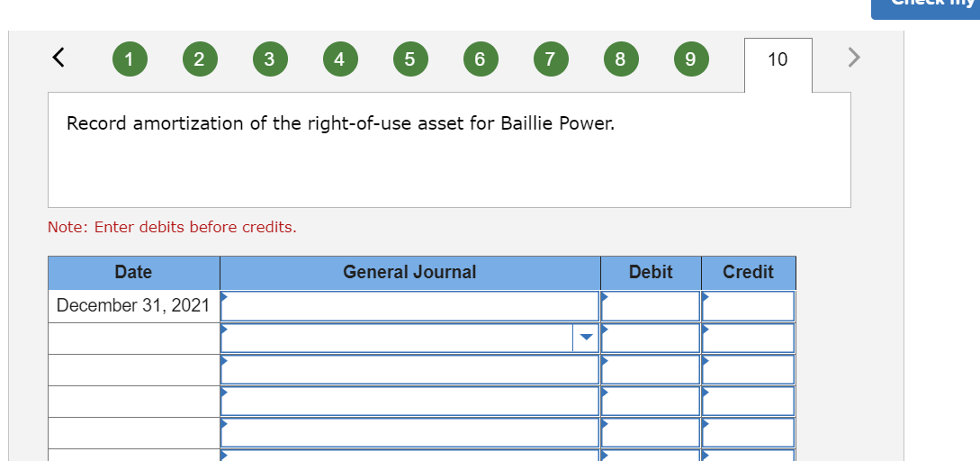This screenshot has height=461, width=980.
Task: Open the account dropdown arrow in second row
Action: (x=586, y=338)
